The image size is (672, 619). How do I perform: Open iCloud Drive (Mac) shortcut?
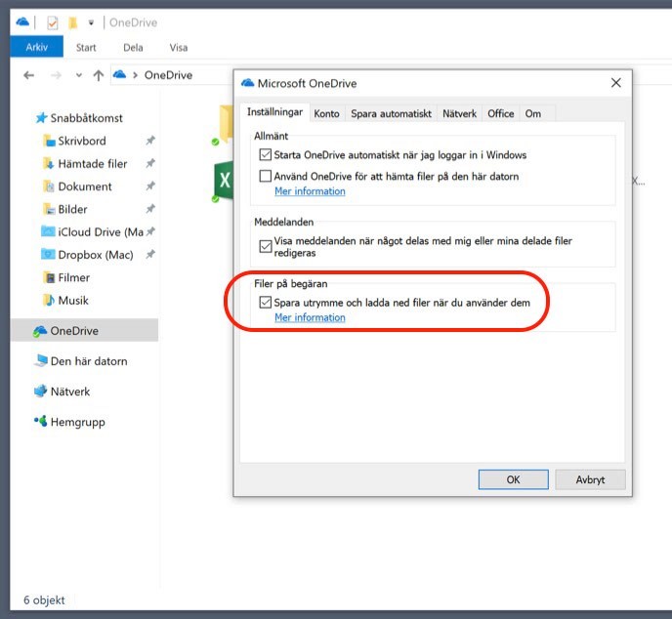click(x=101, y=231)
